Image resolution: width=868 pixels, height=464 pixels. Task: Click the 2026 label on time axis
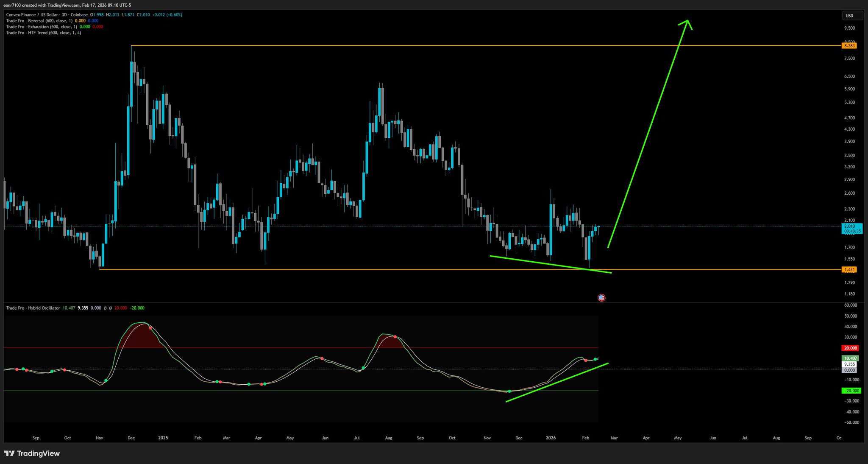(551, 438)
